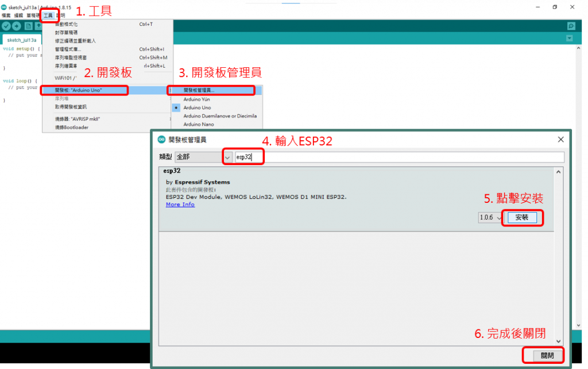Open the 類型 全部 dropdown in Boards Manager

204,157
